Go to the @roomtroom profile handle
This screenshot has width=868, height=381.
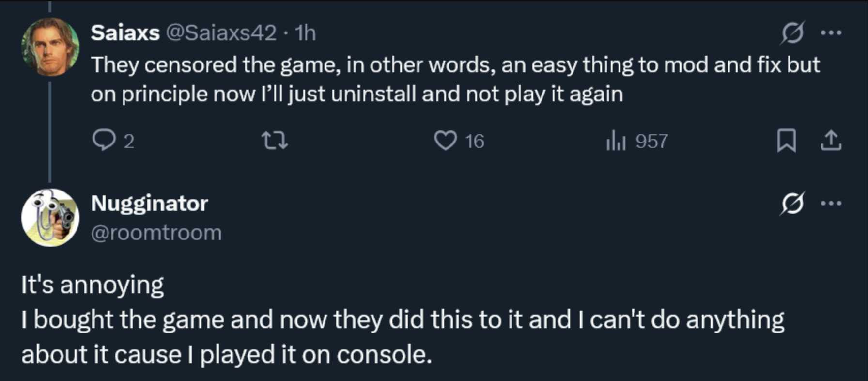156,233
